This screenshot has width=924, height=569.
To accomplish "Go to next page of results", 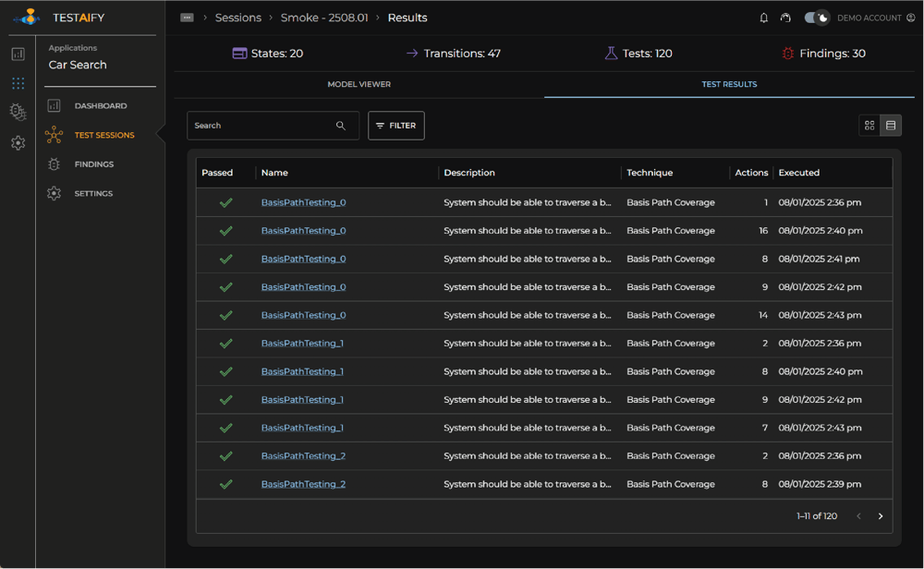I will (x=881, y=516).
